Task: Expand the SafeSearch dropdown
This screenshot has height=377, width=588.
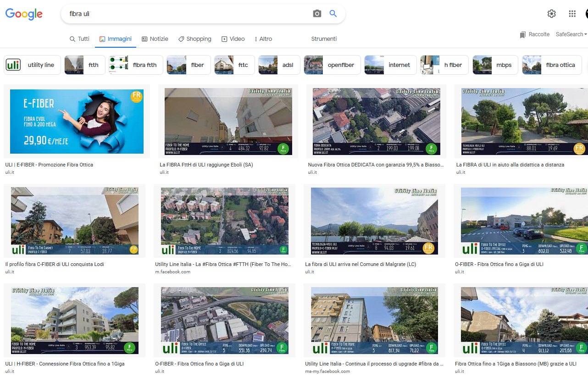Action: tap(571, 34)
